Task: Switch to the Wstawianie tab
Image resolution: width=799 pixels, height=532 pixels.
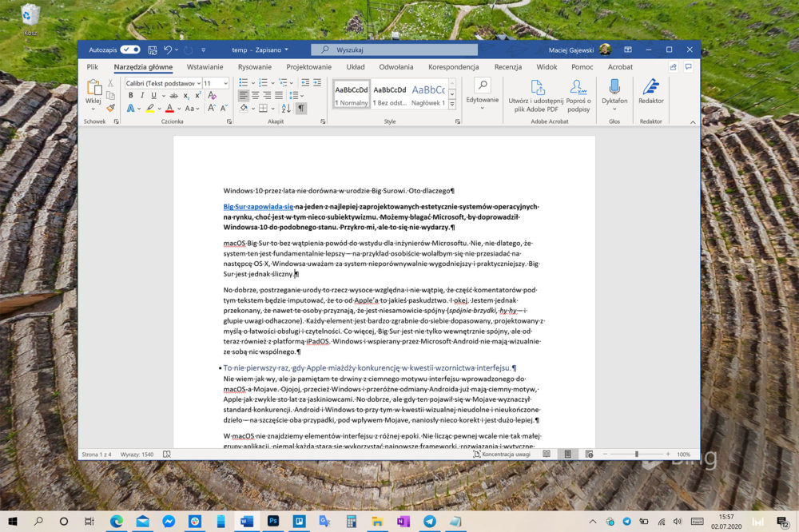Action: (x=205, y=67)
